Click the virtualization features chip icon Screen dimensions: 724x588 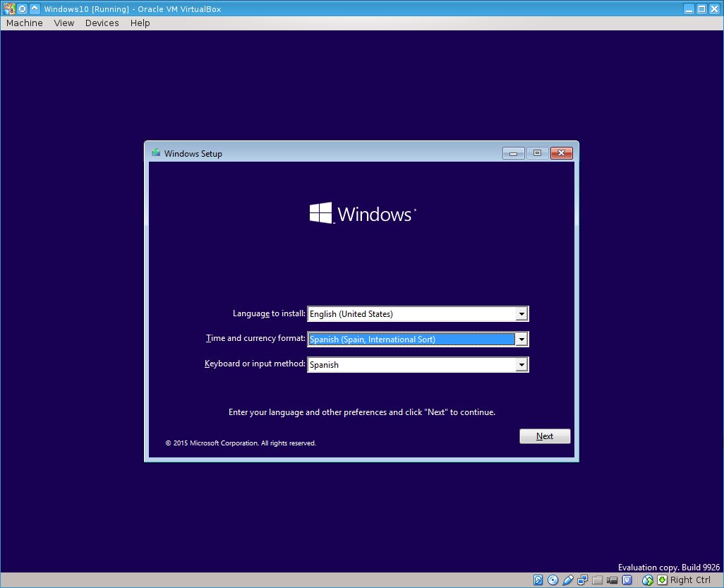pos(627,580)
